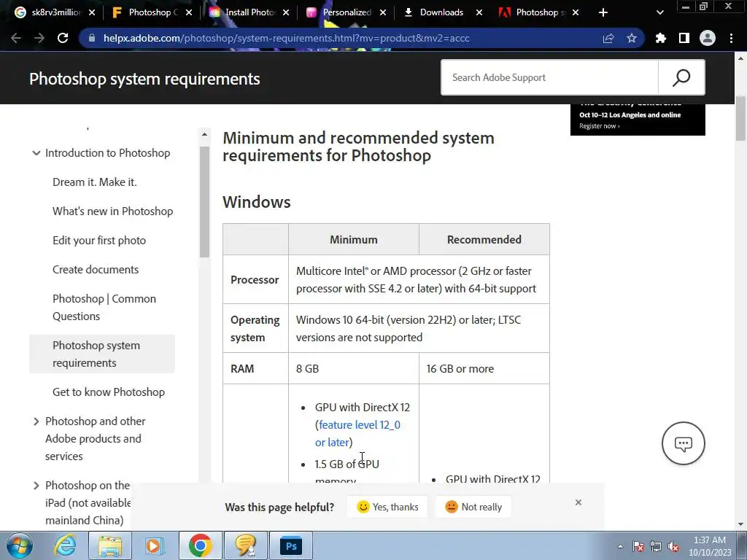Open Windows Media Player from taskbar
The image size is (747, 560).
[x=154, y=545]
